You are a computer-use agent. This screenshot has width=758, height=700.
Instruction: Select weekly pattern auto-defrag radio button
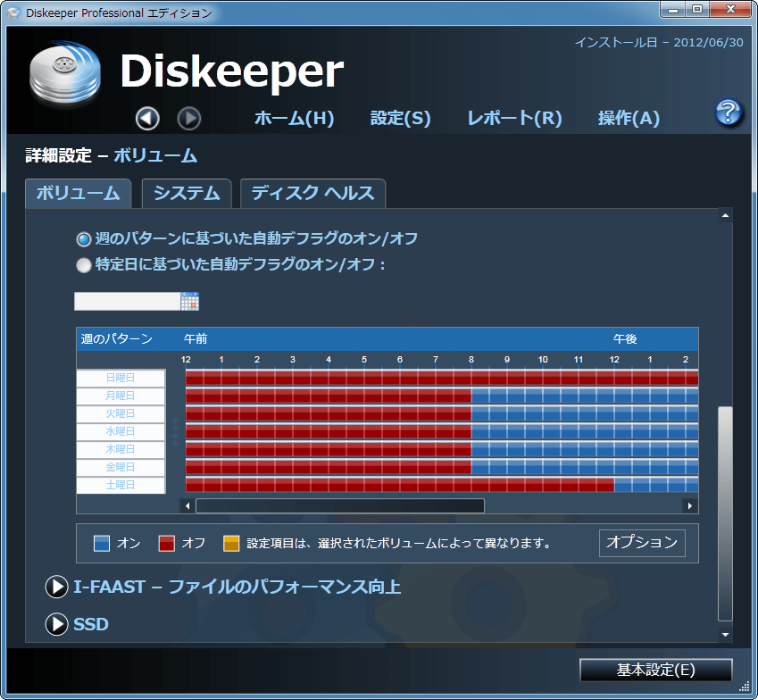click(84, 238)
